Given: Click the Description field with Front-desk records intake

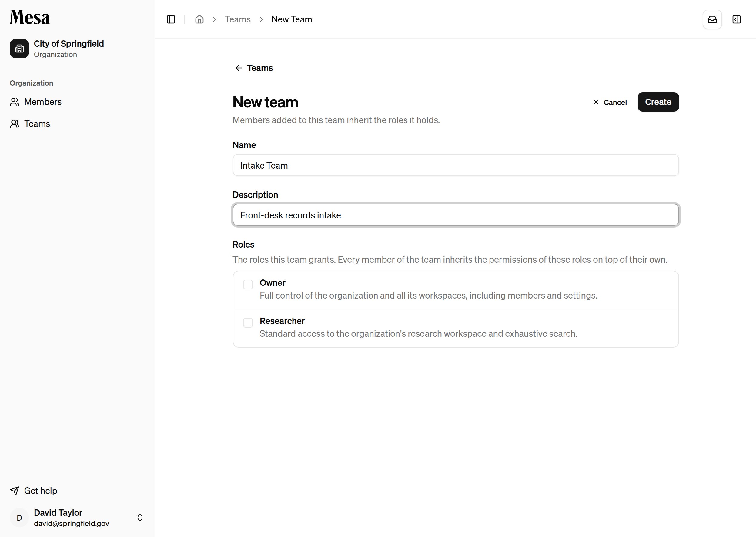Looking at the screenshot, I should coord(456,215).
